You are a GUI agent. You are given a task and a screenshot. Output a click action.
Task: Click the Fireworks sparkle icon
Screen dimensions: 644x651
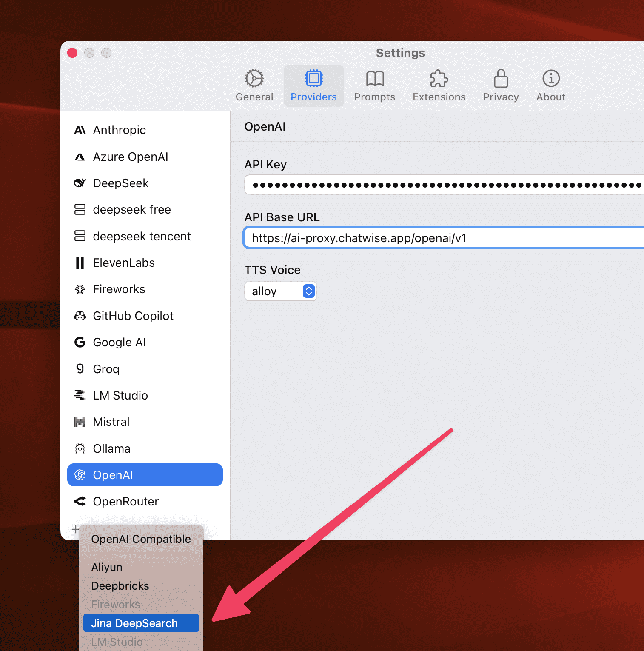80,289
